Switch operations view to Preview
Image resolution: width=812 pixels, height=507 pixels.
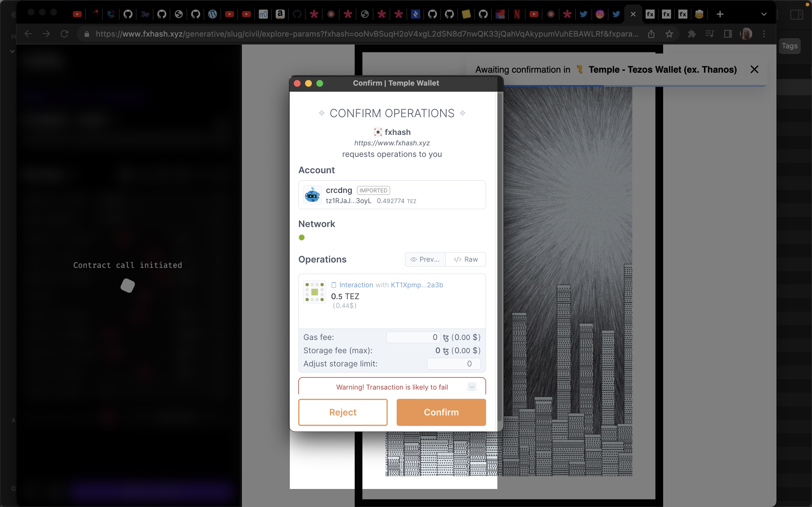(x=425, y=259)
